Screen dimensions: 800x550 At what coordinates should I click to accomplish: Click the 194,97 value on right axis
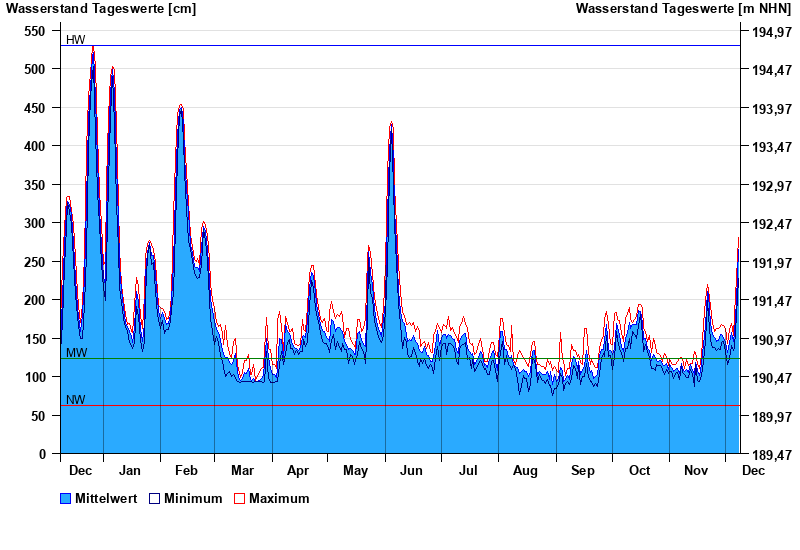coord(771,31)
